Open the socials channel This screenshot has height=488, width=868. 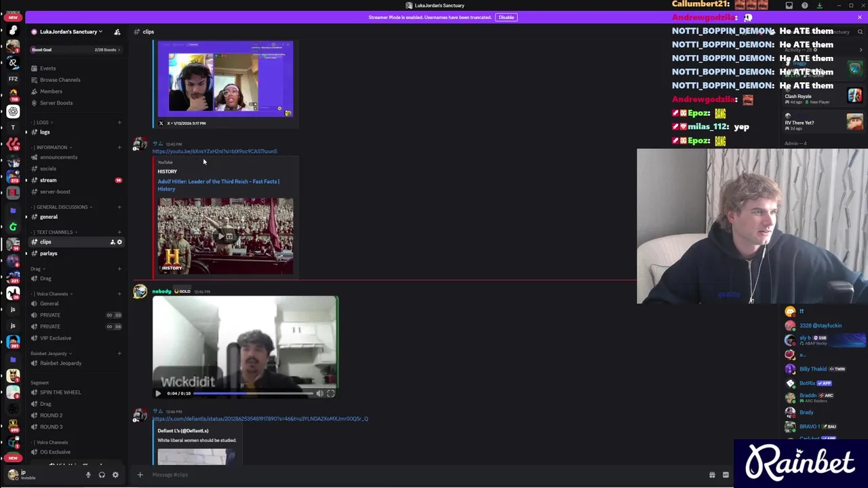[x=48, y=169]
